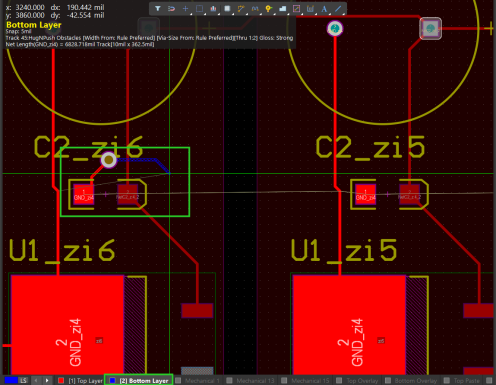Select the via near C2_zi6
This screenshot has height=385, width=496.
tap(109, 160)
